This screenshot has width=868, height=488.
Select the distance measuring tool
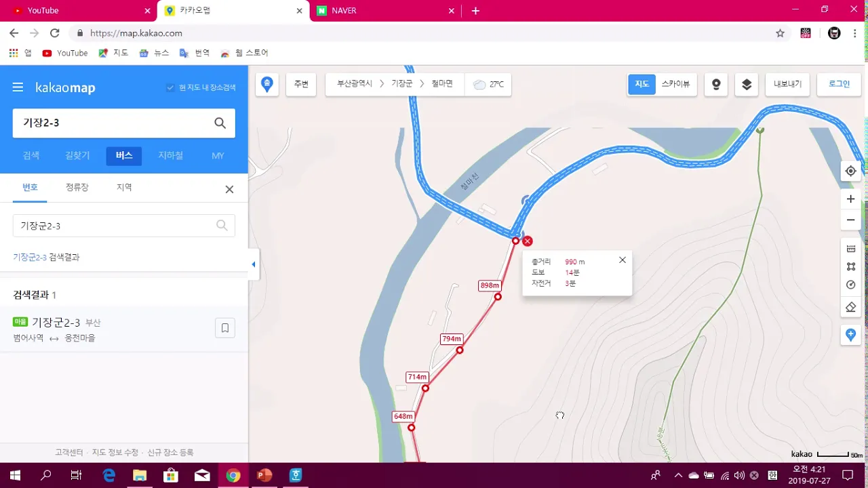[850, 249]
